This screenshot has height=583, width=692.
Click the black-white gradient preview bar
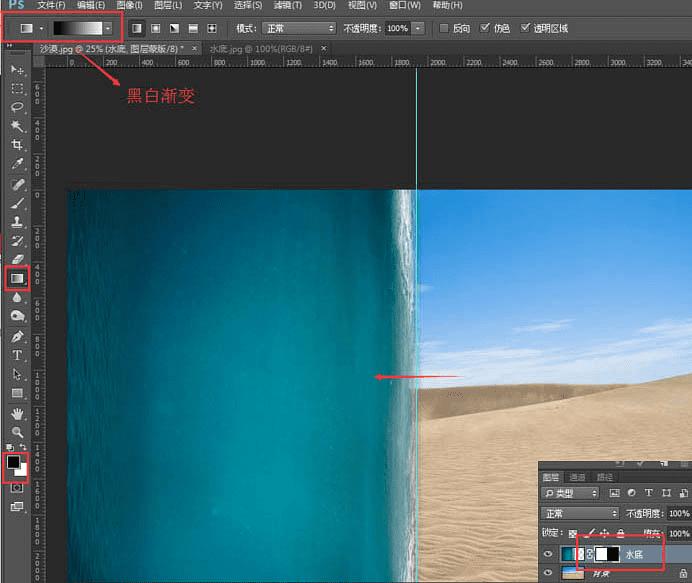[78, 28]
